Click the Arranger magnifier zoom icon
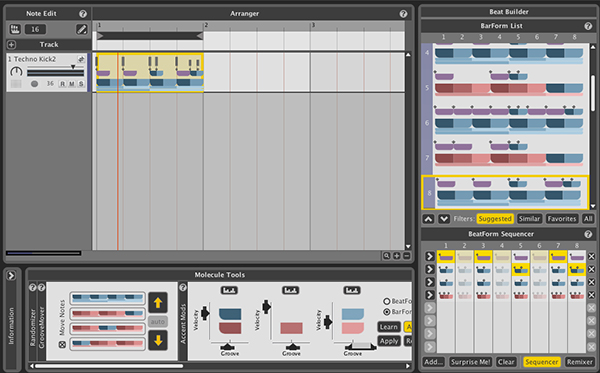600x373 pixels. coord(386,256)
